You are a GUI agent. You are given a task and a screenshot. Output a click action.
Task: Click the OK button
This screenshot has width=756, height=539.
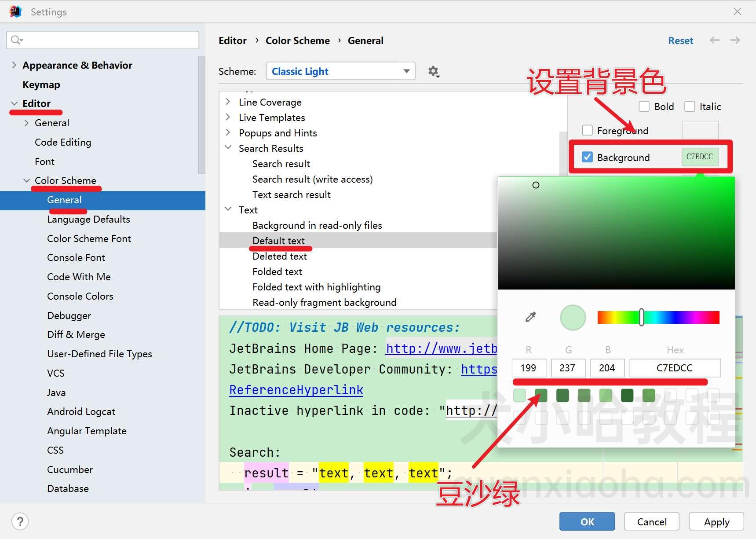click(x=587, y=521)
